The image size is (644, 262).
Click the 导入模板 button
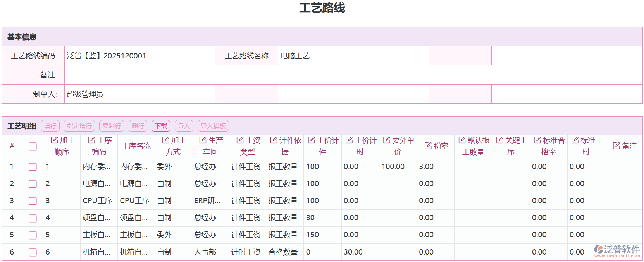pos(213,126)
